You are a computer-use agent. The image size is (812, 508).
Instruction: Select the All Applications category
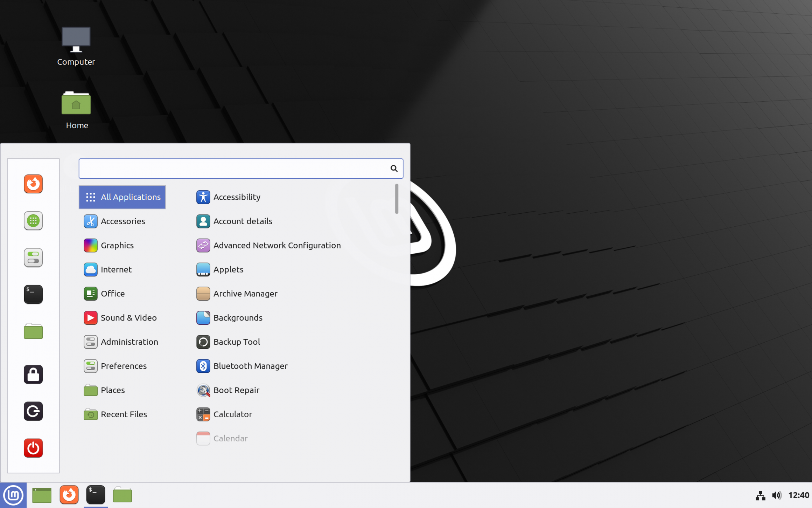coord(122,197)
